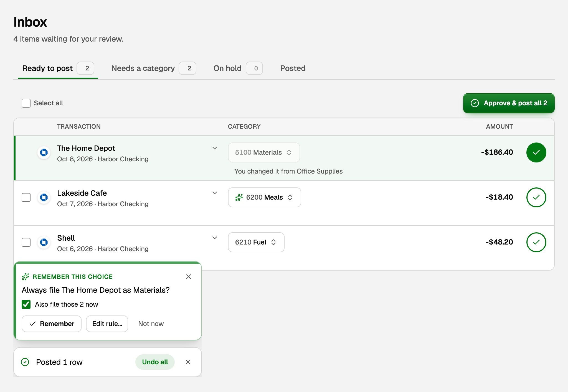Click the Lakeside Cafe merchant name
The height and width of the screenshot is (392, 568).
click(x=82, y=193)
